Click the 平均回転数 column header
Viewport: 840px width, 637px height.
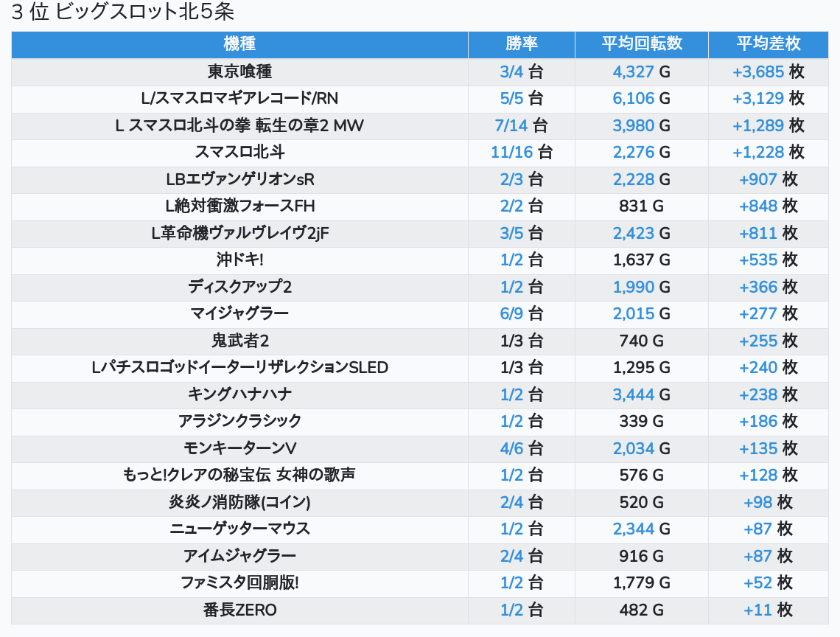(x=641, y=44)
